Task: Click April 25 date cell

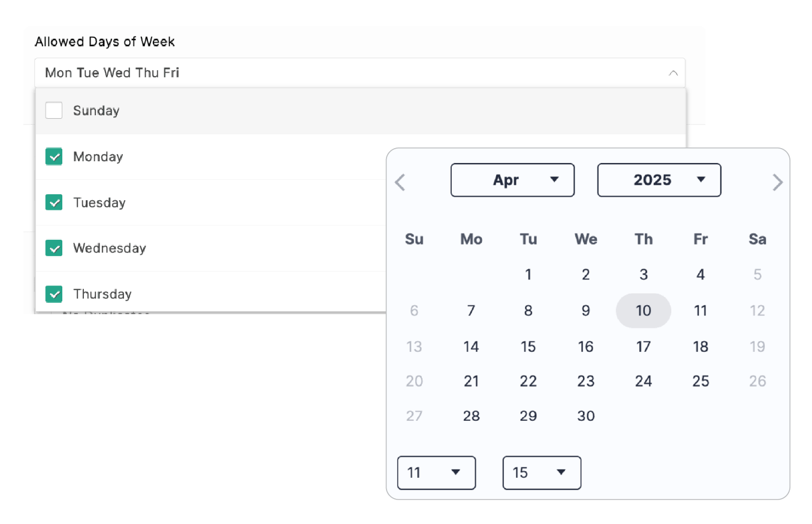Action: (701, 381)
